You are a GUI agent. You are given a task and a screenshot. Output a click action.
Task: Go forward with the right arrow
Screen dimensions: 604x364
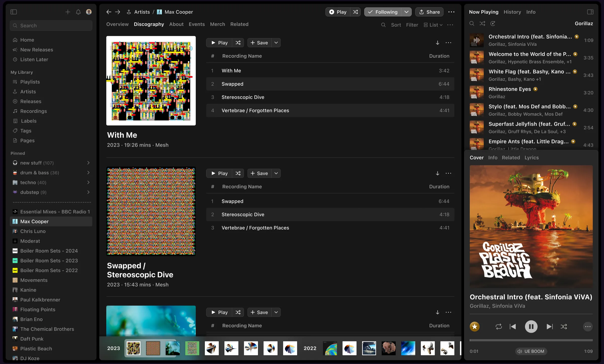[x=118, y=12]
